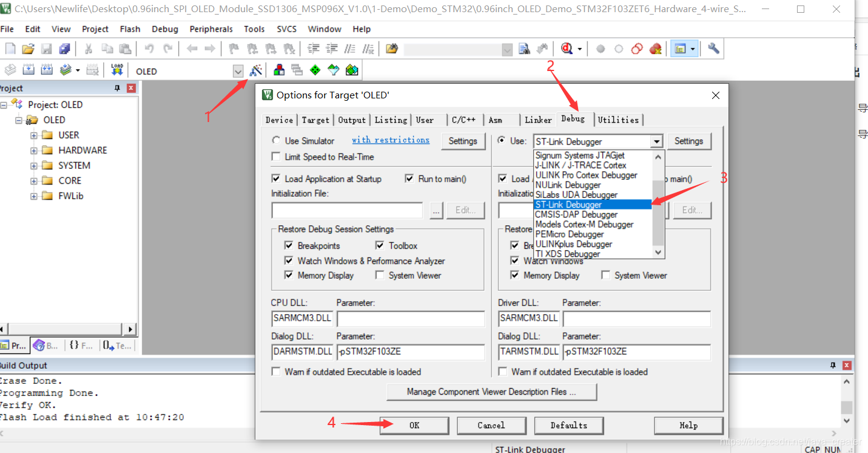Collapse the ST-Link Debugger combo box arrow
The width and height of the screenshot is (868, 453).
coord(656,141)
